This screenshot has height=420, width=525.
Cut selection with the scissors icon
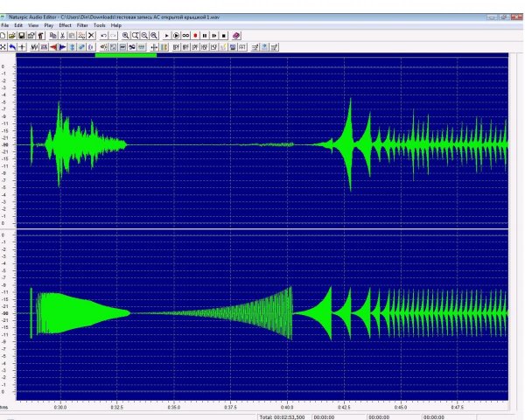point(62,36)
